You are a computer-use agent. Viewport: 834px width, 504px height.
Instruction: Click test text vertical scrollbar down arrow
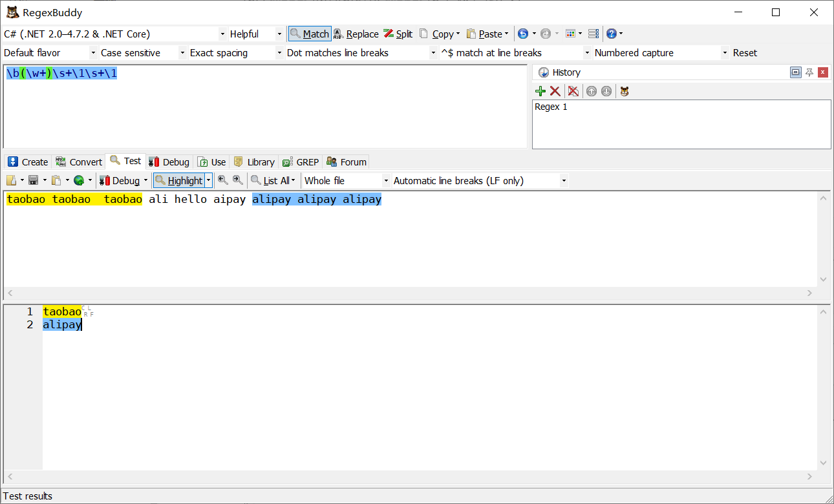click(823, 279)
